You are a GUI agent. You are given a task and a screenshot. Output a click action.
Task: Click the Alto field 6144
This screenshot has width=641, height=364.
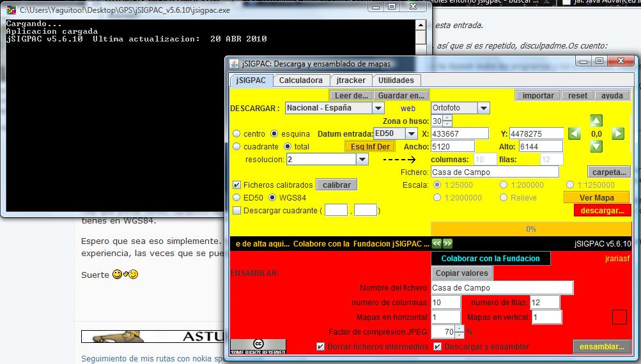coord(541,146)
